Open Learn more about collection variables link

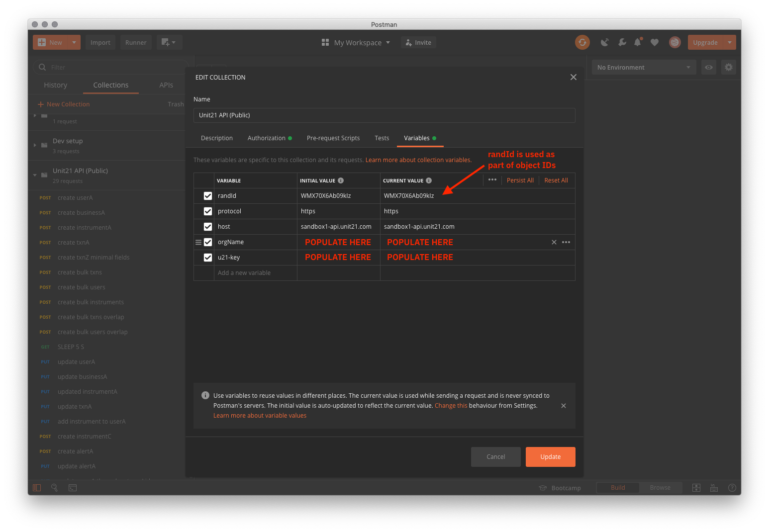tap(418, 160)
